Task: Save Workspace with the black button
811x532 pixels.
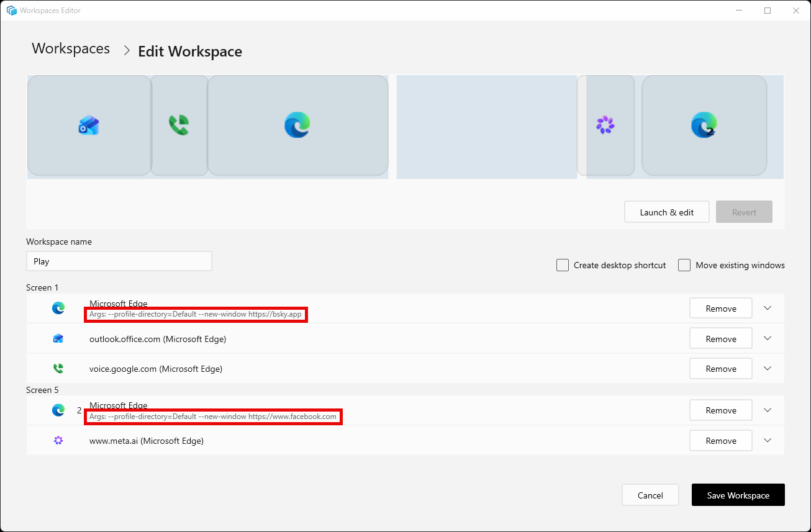Action: pos(738,495)
